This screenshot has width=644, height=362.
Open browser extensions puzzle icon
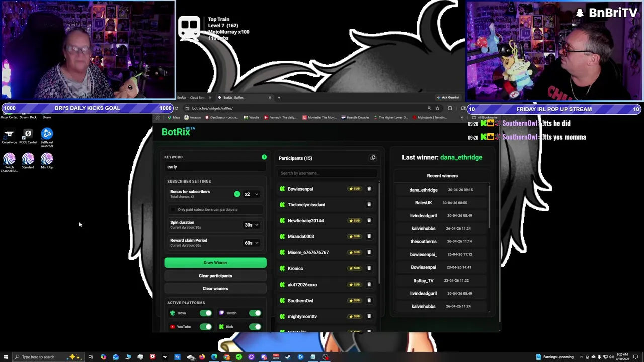(450, 108)
